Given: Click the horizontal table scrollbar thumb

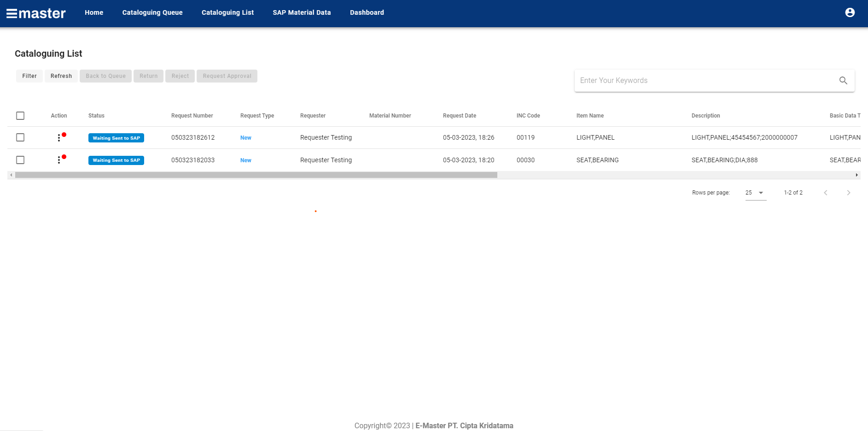Looking at the screenshot, I should pos(256,175).
